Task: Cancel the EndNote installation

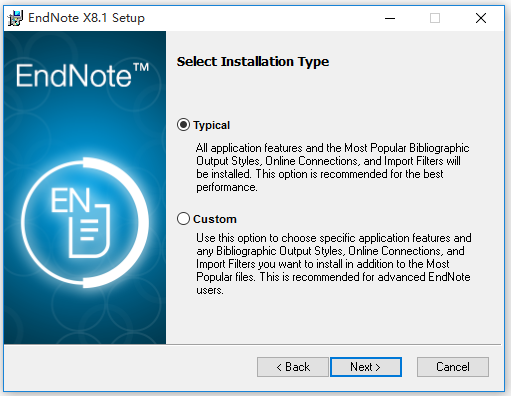Action: click(453, 367)
